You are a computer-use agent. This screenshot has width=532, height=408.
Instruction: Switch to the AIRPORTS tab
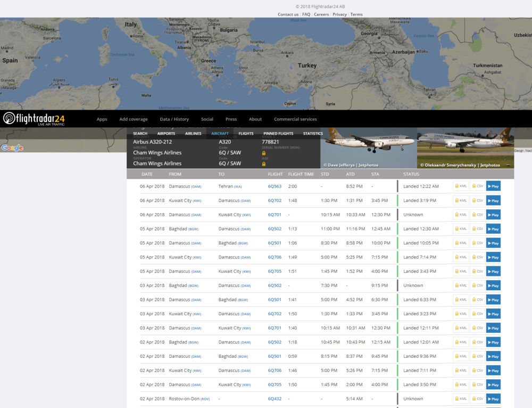click(x=165, y=133)
